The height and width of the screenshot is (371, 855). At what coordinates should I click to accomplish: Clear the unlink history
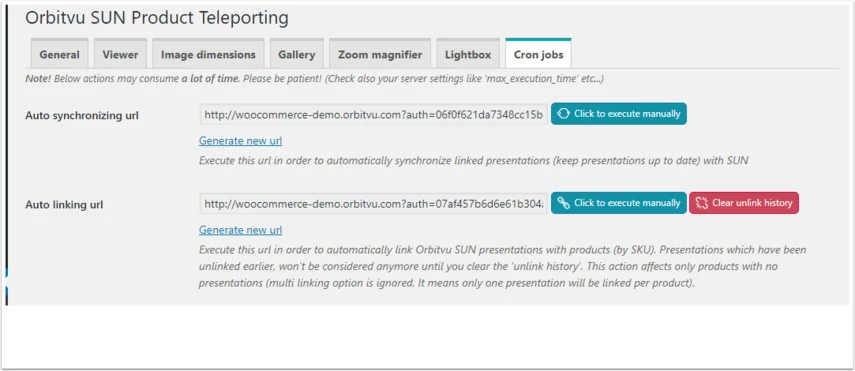tap(744, 203)
